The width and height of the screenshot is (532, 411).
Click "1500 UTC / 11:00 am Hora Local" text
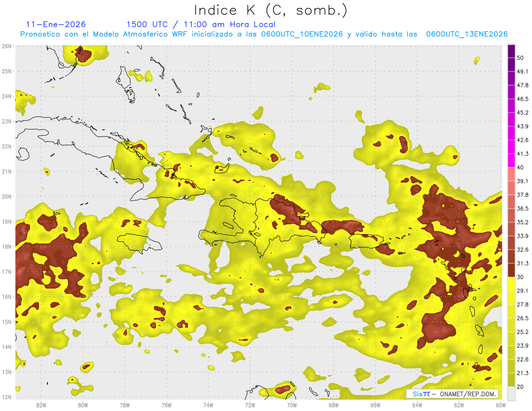(x=201, y=24)
